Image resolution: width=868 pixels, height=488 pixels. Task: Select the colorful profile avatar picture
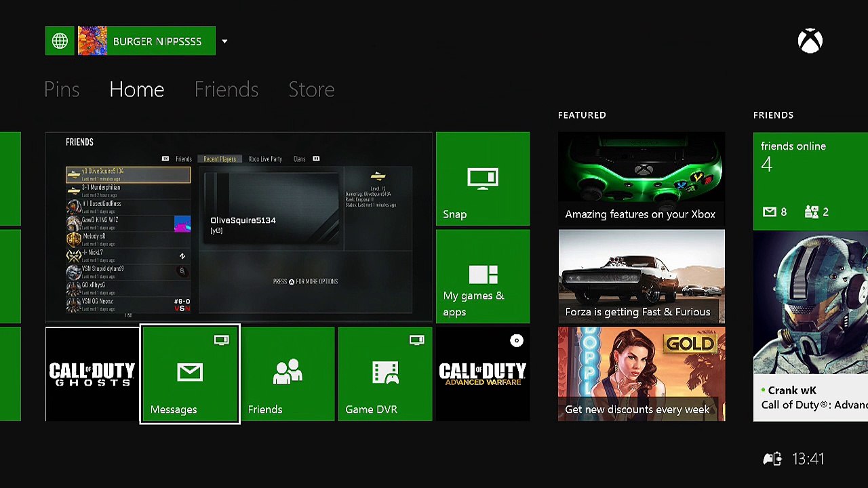[x=92, y=41]
